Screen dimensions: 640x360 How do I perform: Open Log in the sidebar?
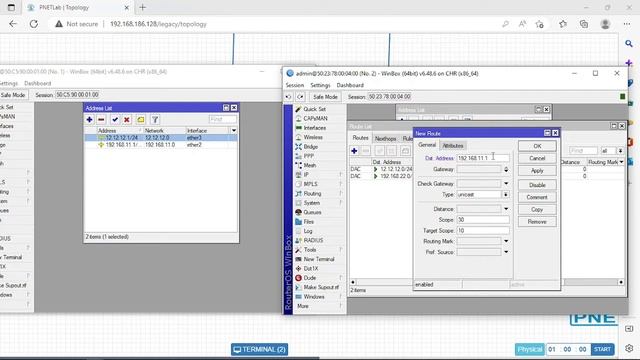click(x=308, y=231)
